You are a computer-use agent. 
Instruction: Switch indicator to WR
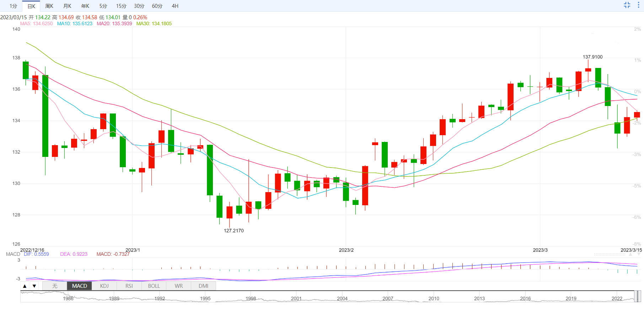click(179, 286)
